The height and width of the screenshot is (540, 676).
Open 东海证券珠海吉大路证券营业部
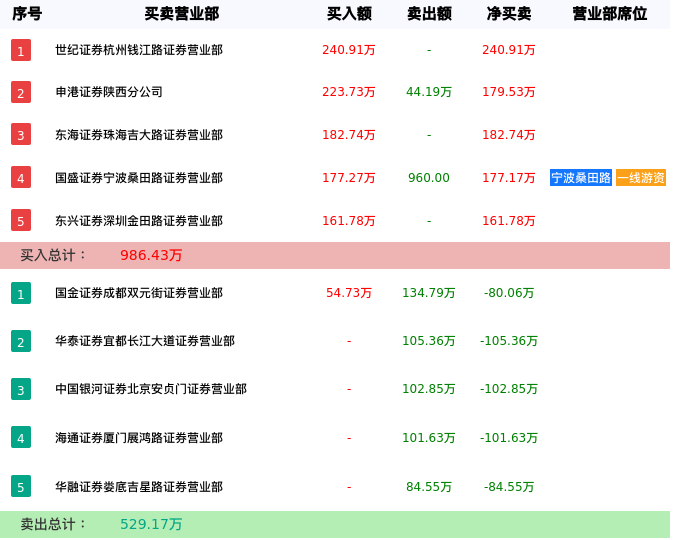pyautogui.click(x=139, y=135)
